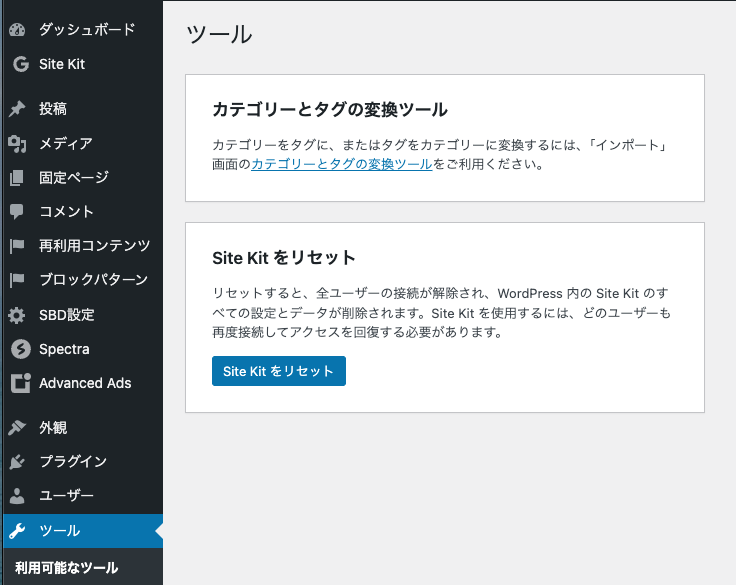Click the plug icon beside プラグイン

pos(17,462)
